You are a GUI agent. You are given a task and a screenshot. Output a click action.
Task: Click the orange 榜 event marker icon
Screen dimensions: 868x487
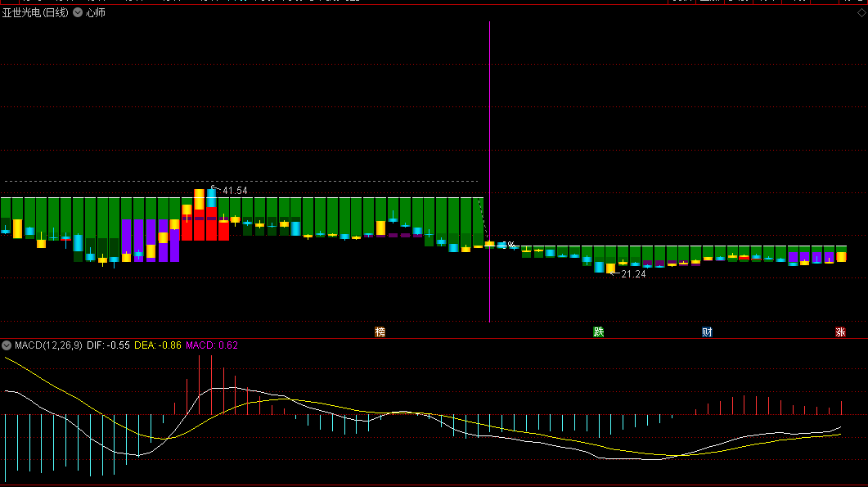380,331
